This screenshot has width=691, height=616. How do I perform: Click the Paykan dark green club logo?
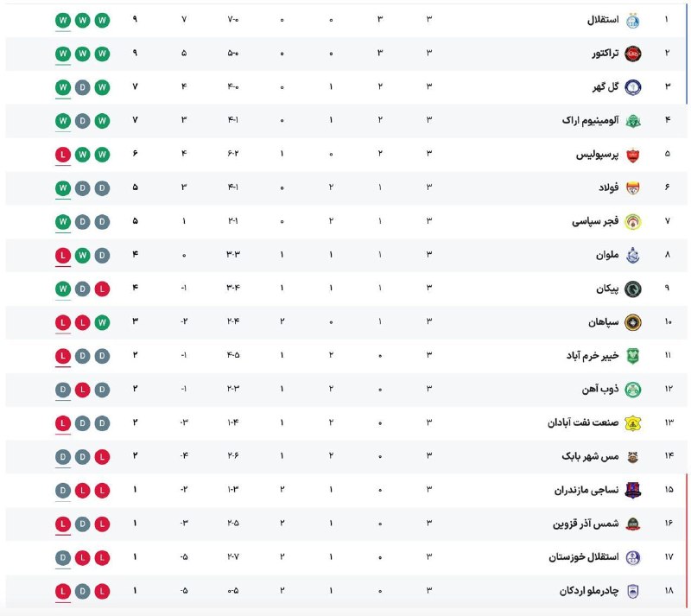tap(633, 289)
